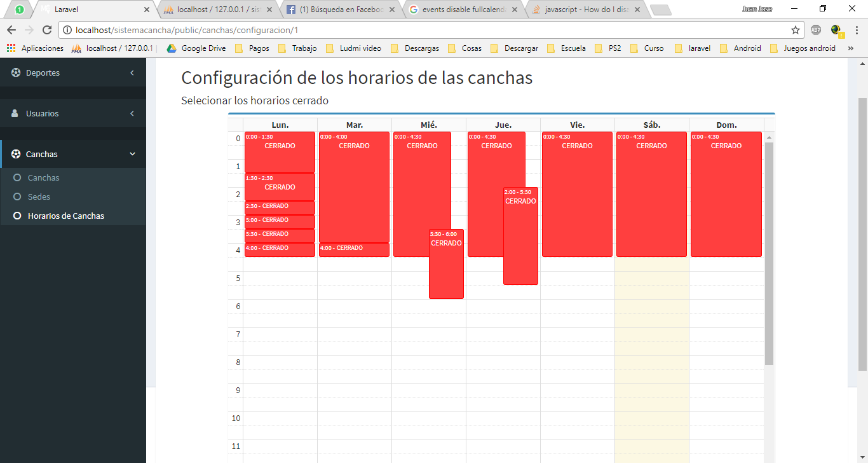Screen dimensions: 868x463
Task: Select Monday 0:00 - 1:30 CERRADO event
Action: 280,152
